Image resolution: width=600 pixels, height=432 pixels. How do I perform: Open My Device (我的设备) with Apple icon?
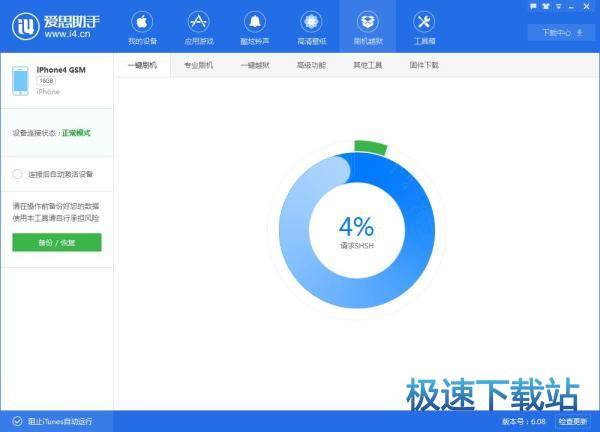click(x=142, y=28)
